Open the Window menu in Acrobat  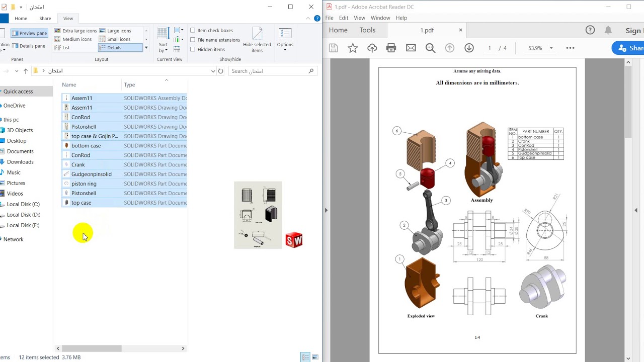pyautogui.click(x=380, y=18)
